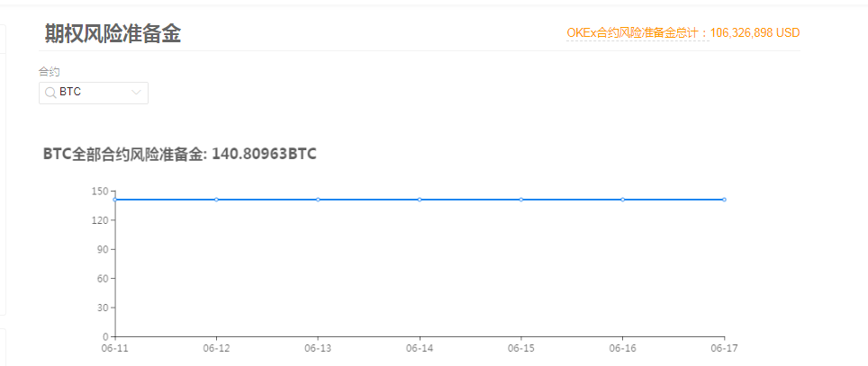This screenshot has width=868, height=366.
Task: Select the 06-16 data point on chart
Action: 622,200
